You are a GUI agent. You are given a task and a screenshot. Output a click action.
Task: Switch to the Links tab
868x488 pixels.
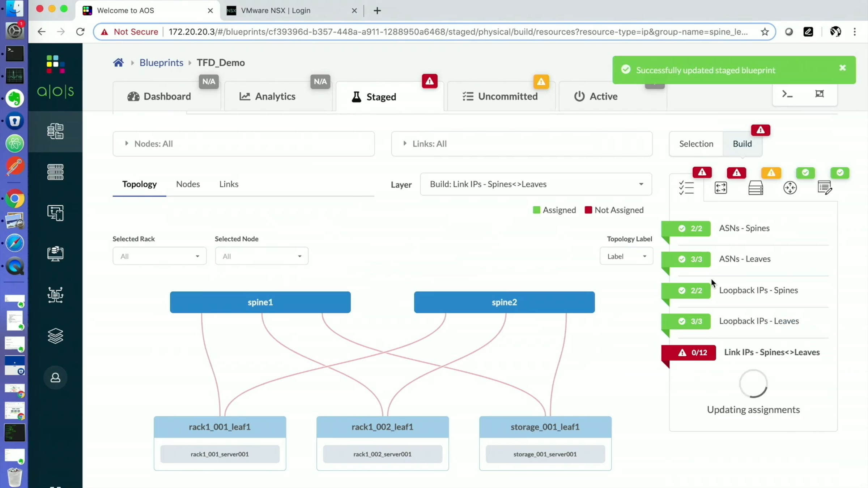point(229,184)
